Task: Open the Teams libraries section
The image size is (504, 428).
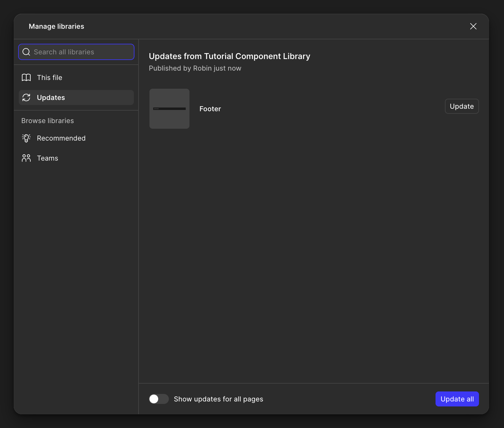Action: tap(48, 158)
